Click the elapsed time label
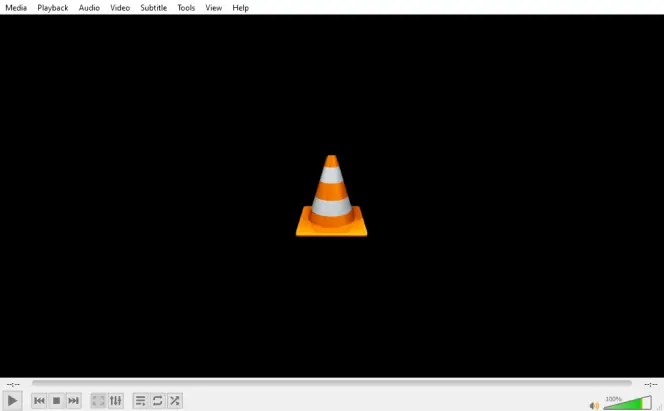 13,384
